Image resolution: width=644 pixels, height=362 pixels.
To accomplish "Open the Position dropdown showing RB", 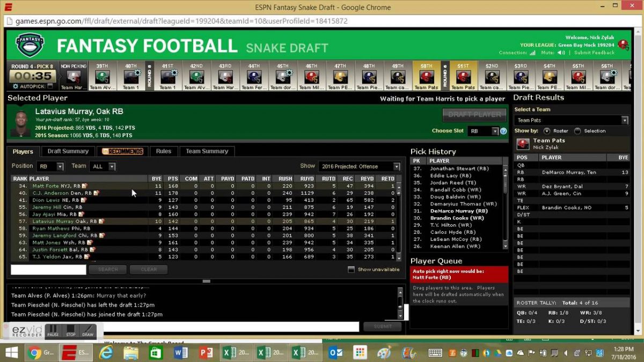I will tap(50, 167).
